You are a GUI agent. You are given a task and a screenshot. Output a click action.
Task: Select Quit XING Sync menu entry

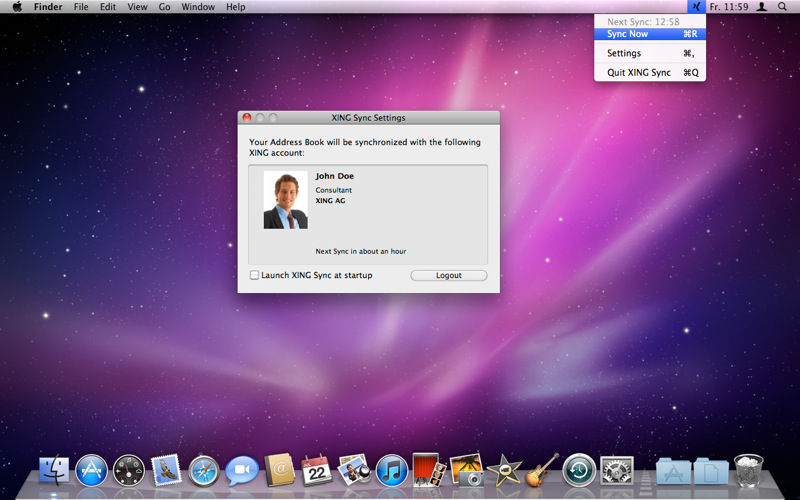(x=650, y=72)
